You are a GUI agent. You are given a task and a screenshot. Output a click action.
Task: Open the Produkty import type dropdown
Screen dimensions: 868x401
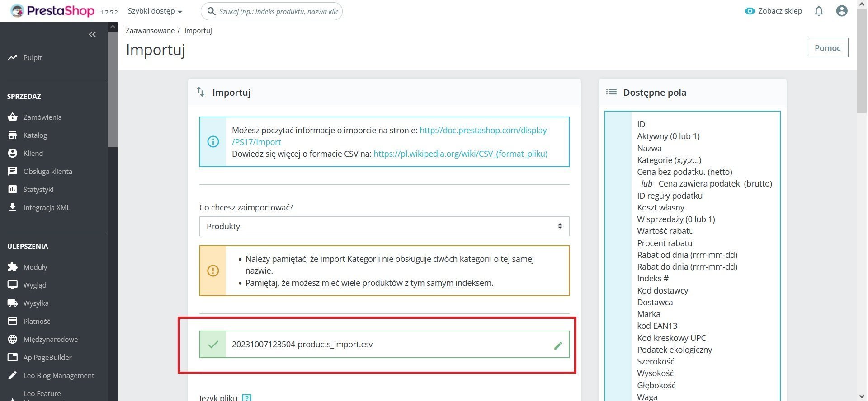pyautogui.click(x=384, y=226)
